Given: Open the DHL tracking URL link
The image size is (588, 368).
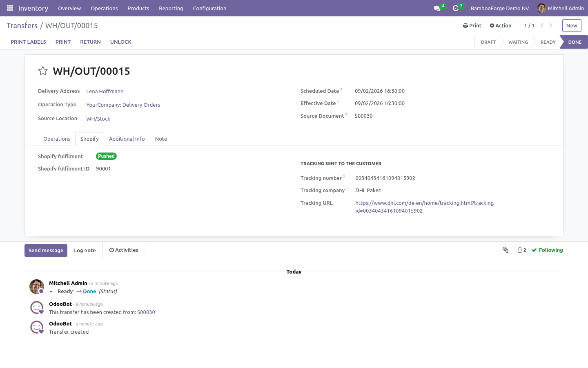Looking at the screenshot, I should pos(425,207).
